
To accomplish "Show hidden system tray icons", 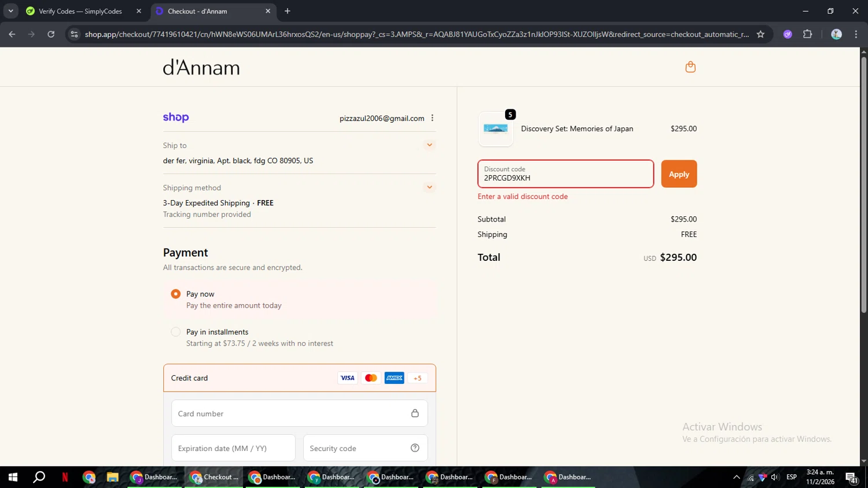I will coord(737,477).
